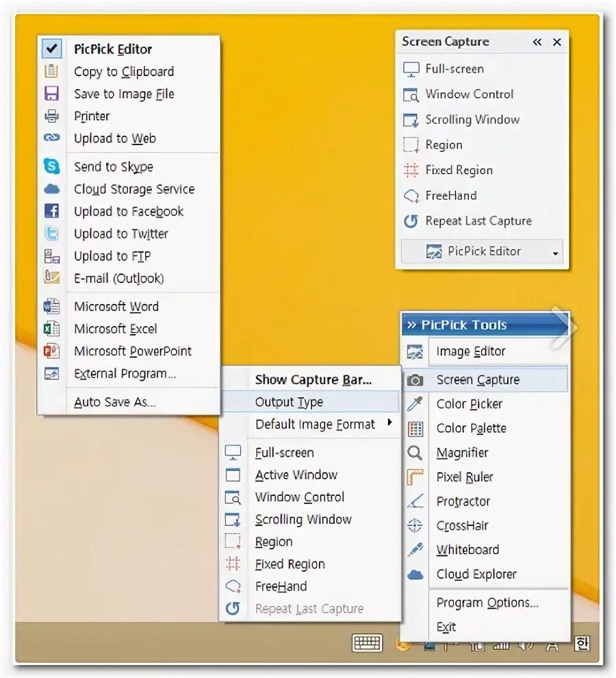Image resolution: width=616 pixels, height=678 pixels.
Task: Click the External Program icon
Action: click(51, 374)
